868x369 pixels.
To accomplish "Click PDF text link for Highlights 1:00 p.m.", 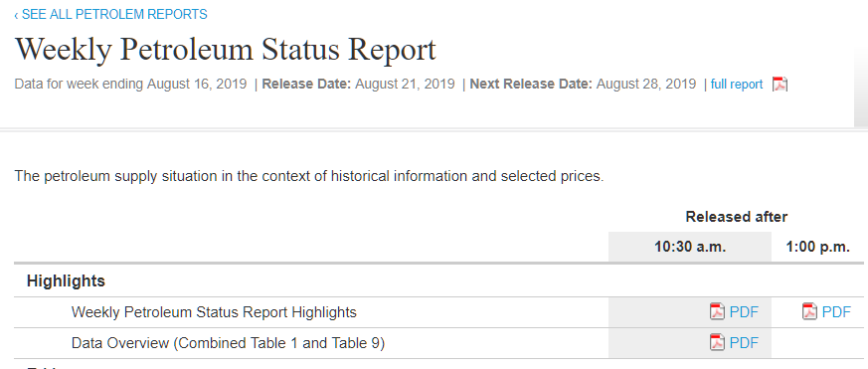I will point(836,312).
